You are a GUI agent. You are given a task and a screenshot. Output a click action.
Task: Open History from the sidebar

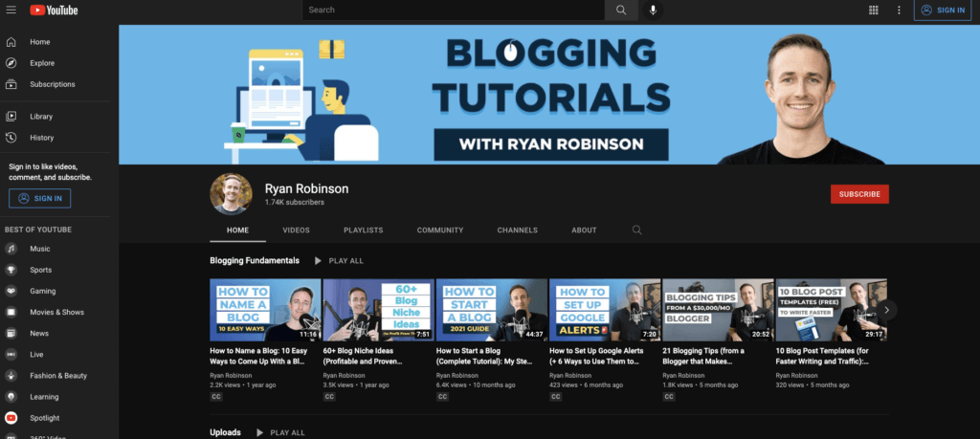42,138
